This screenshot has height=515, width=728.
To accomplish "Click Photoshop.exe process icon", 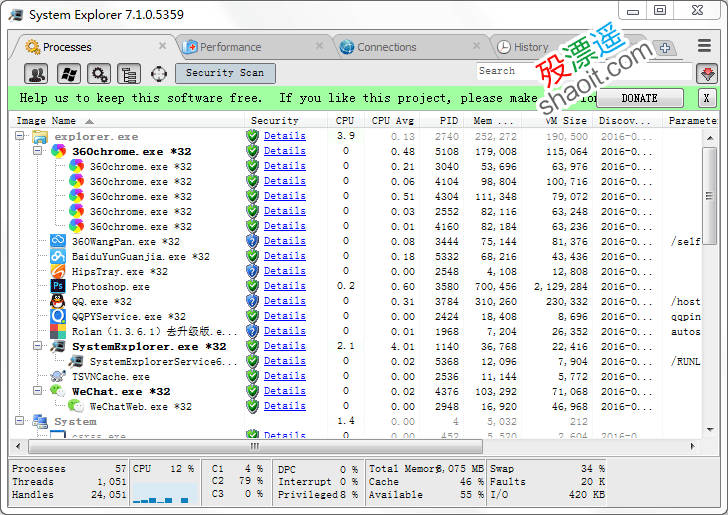I will 58,286.
